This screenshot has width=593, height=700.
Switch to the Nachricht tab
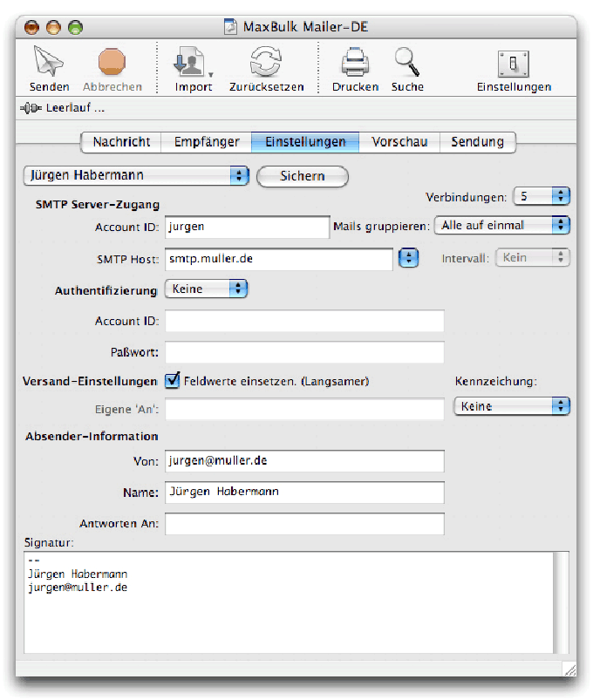(x=121, y=142)
